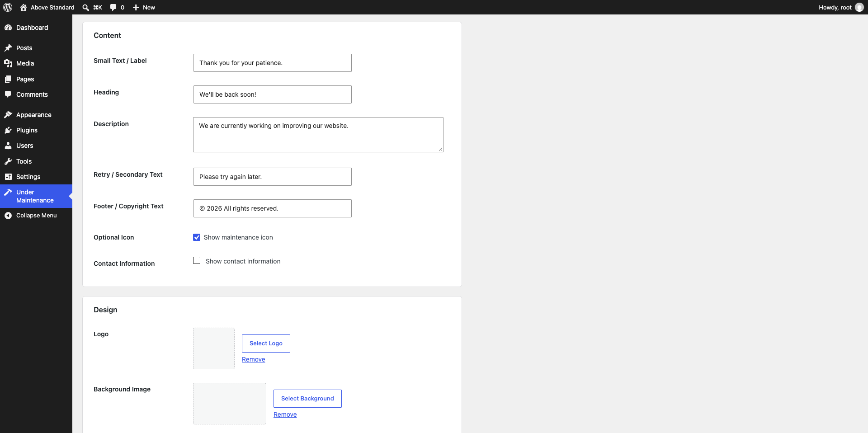Click the Pages icon in sidebar
The image size is (868, 433).
coord(8,79)
